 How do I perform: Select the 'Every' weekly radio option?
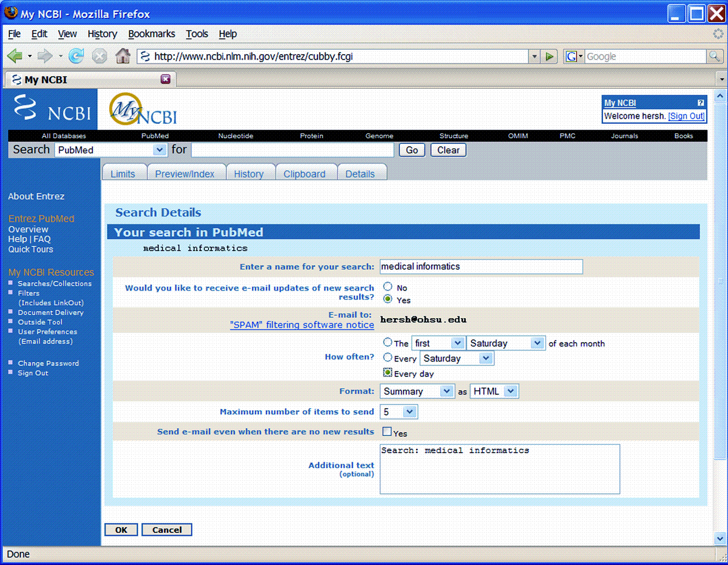point(388,357)
